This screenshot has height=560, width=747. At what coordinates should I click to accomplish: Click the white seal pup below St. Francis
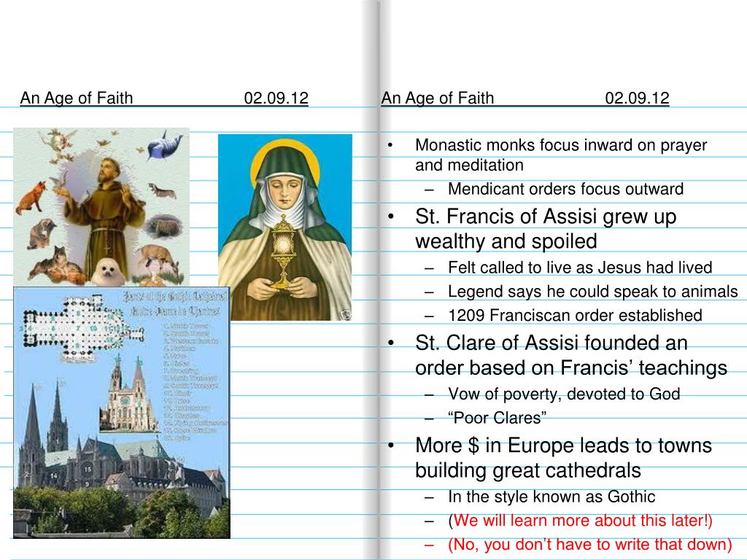(x=108, y=272)
